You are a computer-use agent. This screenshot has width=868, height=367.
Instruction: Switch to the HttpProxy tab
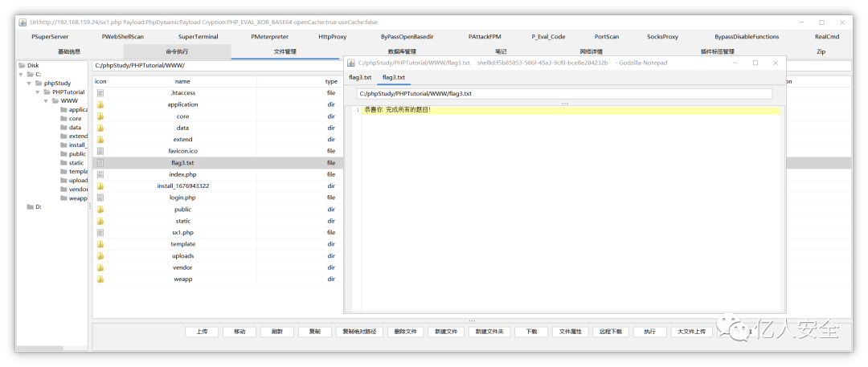(333, 37)
